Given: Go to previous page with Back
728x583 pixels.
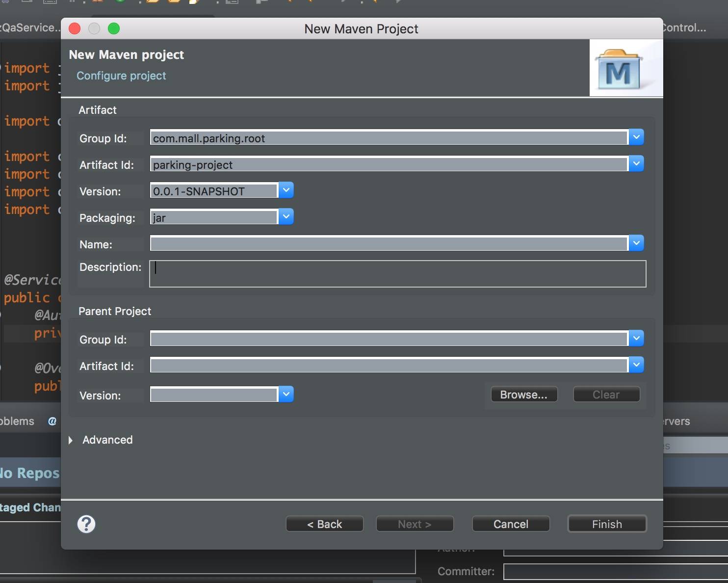Looking at the screenshot, I should pos(324,524).
